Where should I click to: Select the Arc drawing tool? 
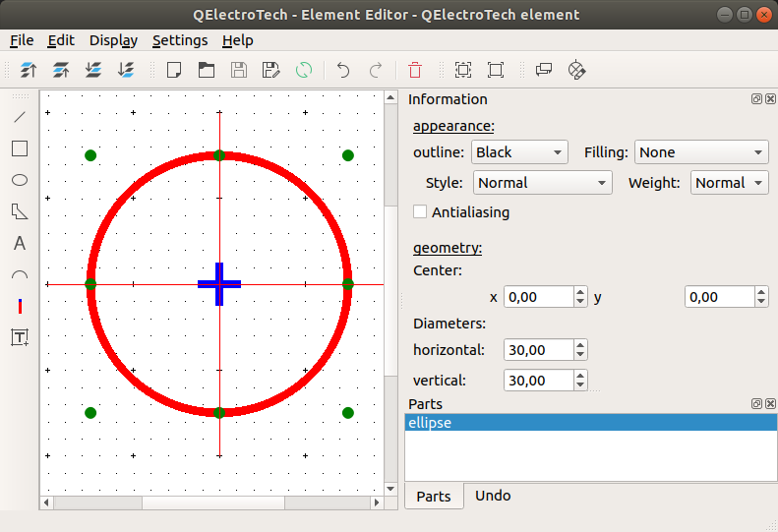click(20, 275)
